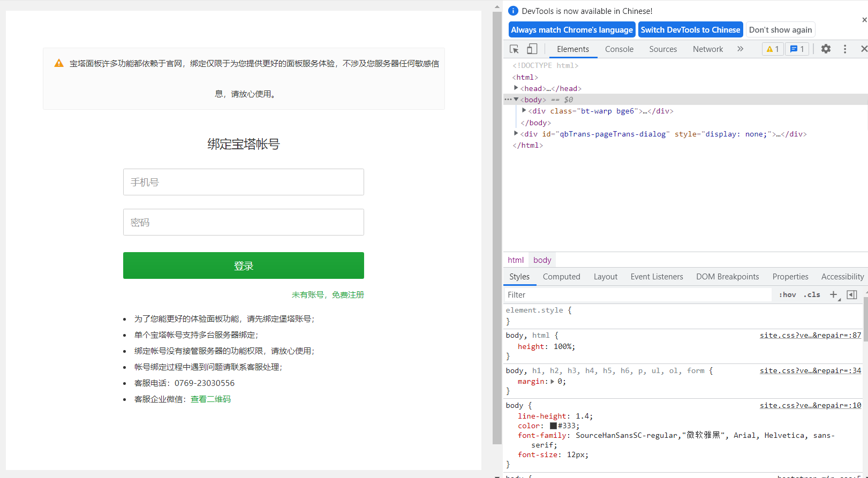Switch to the Console tab

tap(619, 49)
